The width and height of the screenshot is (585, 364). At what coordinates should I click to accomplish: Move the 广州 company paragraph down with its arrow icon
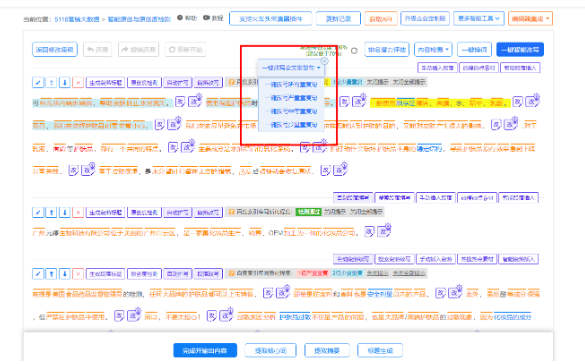(65, 212)
